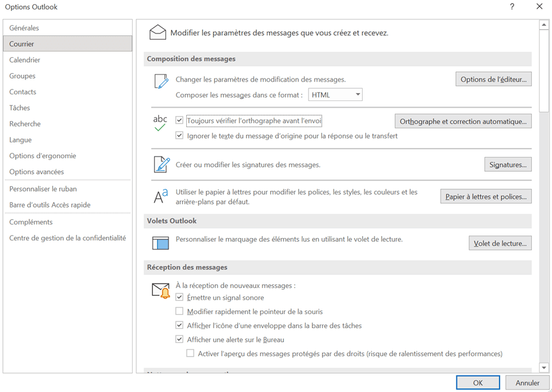Disable 'Émettre un signal sonore' checkbox
This screenshot has height=392, width=552.
coord(180,297)
